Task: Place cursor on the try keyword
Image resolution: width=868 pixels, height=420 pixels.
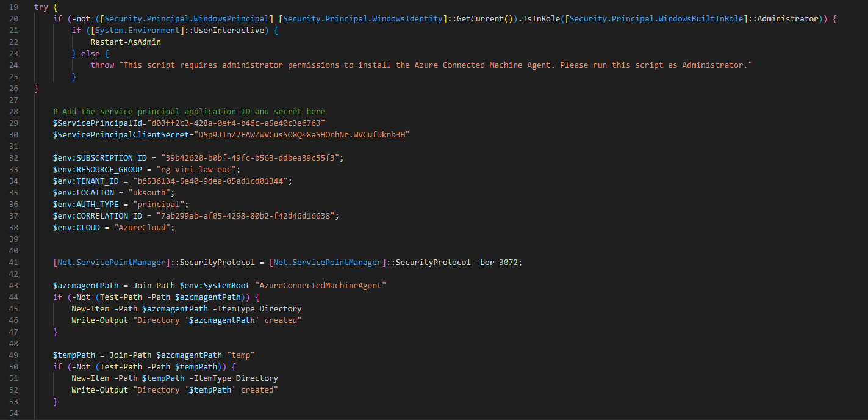Action: click(41, 7)
